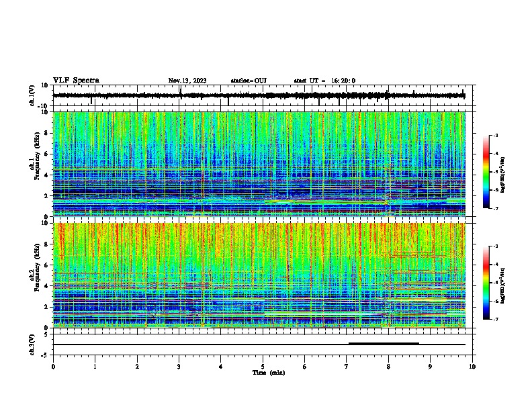Click the "3" tick on the Time axis
The height and width of the screenshot is (411, 532).
(179, 367)
